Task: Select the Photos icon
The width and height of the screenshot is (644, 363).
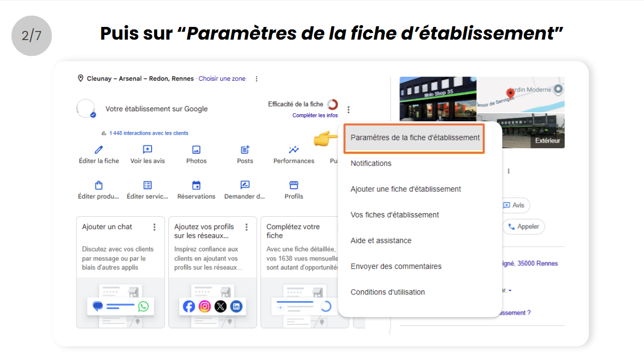Action: tap(196, 150)
